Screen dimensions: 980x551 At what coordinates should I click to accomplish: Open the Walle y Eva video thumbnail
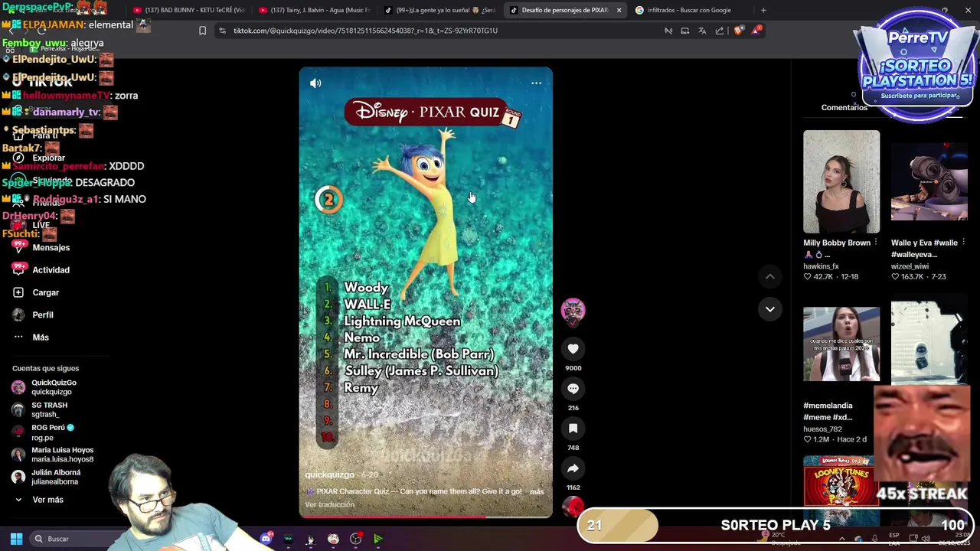click(929, 181)
